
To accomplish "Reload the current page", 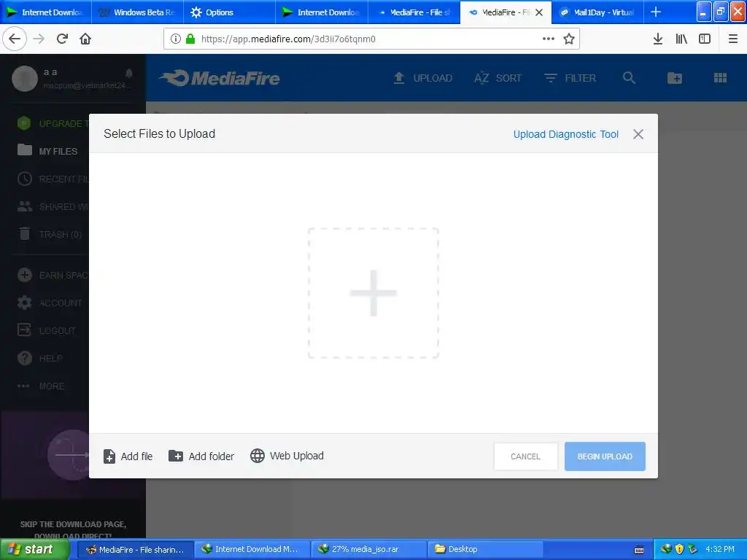I will [62, 39].
